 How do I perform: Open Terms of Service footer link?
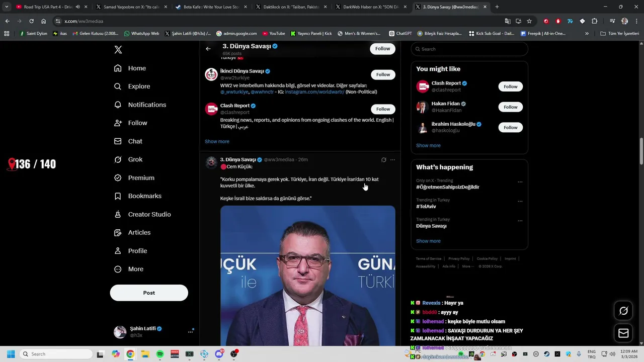click(x=428, y=259)
